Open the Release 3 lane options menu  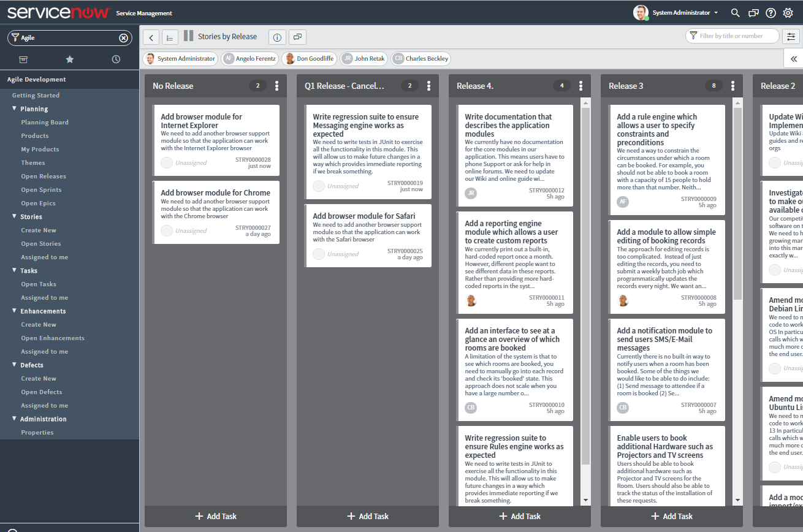pyautogui.click(x=733, y=86)
